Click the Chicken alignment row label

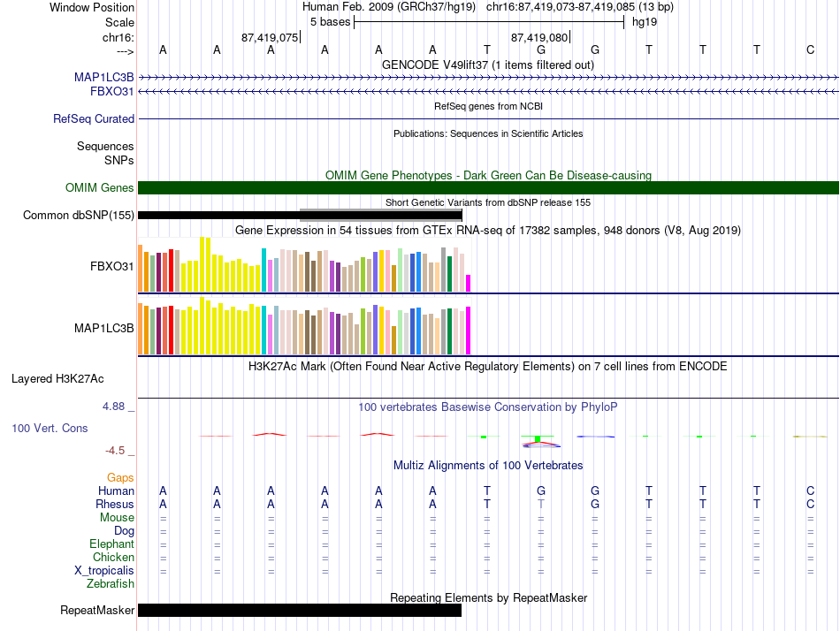(x=113, y=557)
